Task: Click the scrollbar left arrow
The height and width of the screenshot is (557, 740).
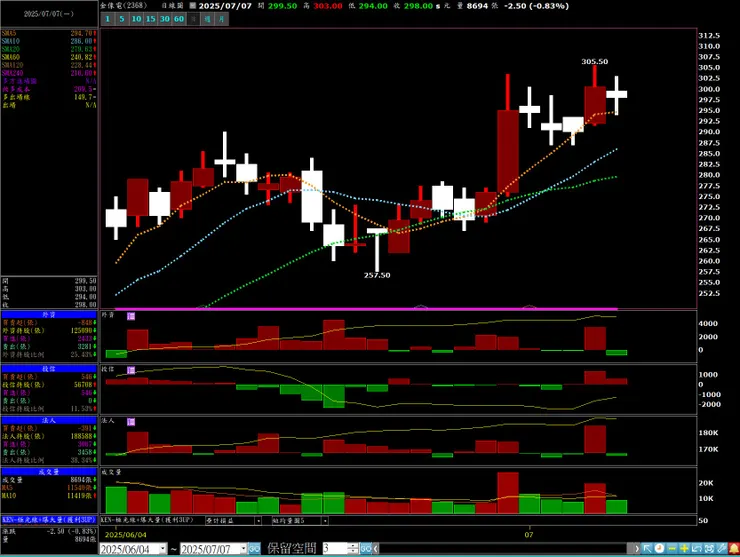Action: 376,549
